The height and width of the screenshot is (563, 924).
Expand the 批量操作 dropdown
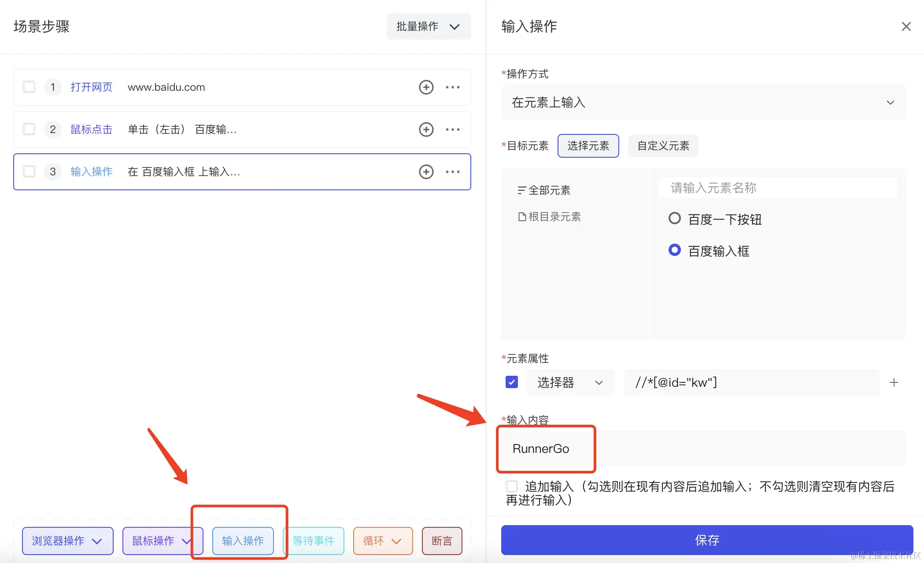(428, 26)
